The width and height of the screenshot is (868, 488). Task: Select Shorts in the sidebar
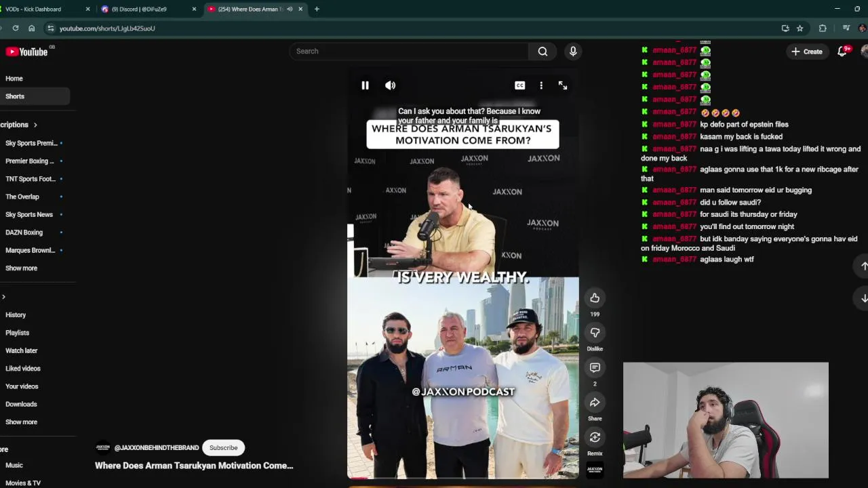pyautogui.click(x=34, y=96)
